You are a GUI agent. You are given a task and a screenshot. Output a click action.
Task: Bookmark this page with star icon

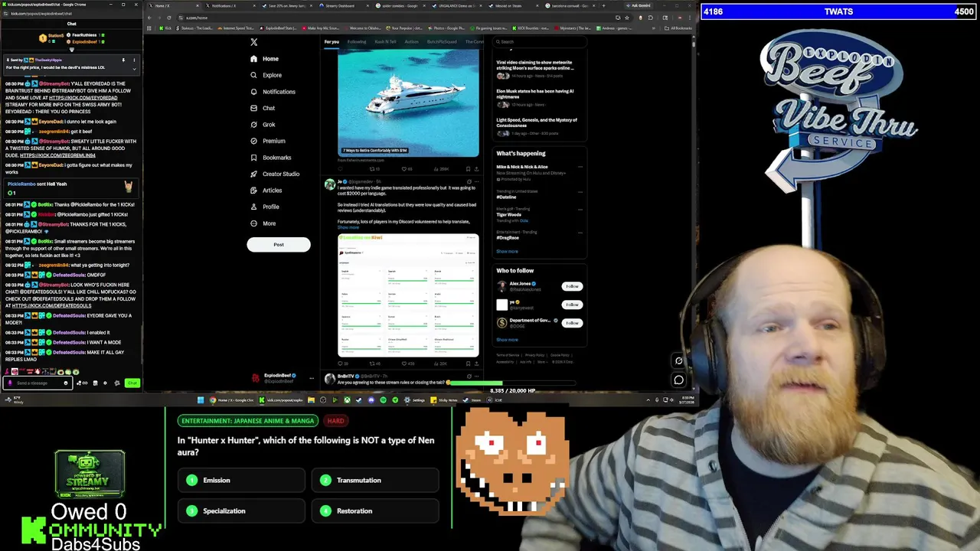(x=629, y=18)
